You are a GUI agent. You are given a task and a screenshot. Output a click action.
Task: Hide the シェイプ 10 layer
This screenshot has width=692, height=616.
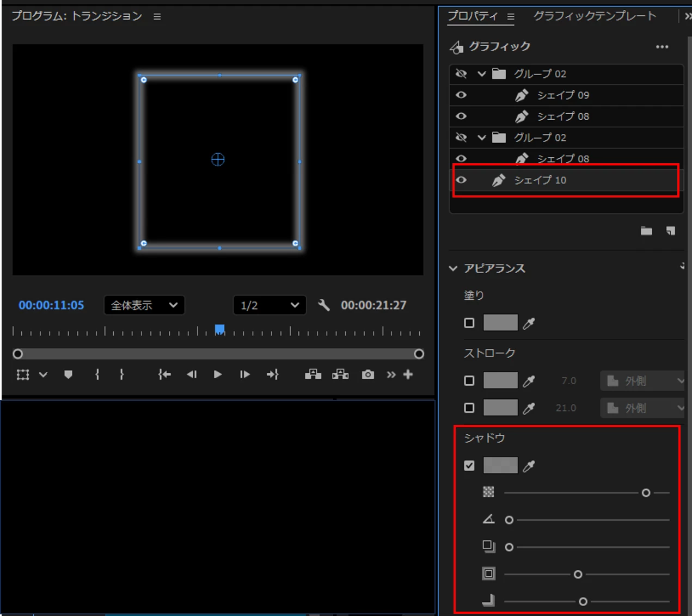(461, 180)
